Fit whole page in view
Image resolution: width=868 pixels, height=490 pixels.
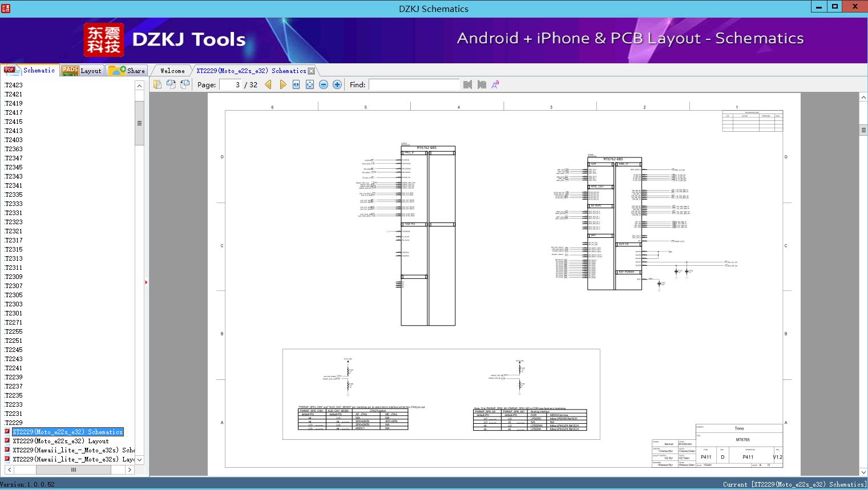(310, 84)
